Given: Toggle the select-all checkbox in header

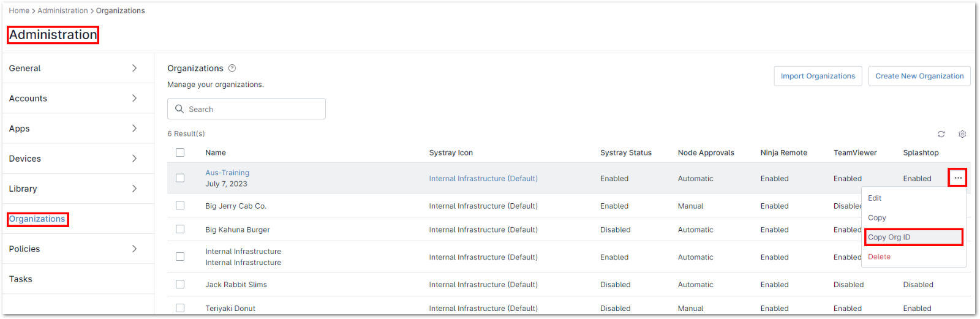Looking at the screenshot, I should coord(180,152).
